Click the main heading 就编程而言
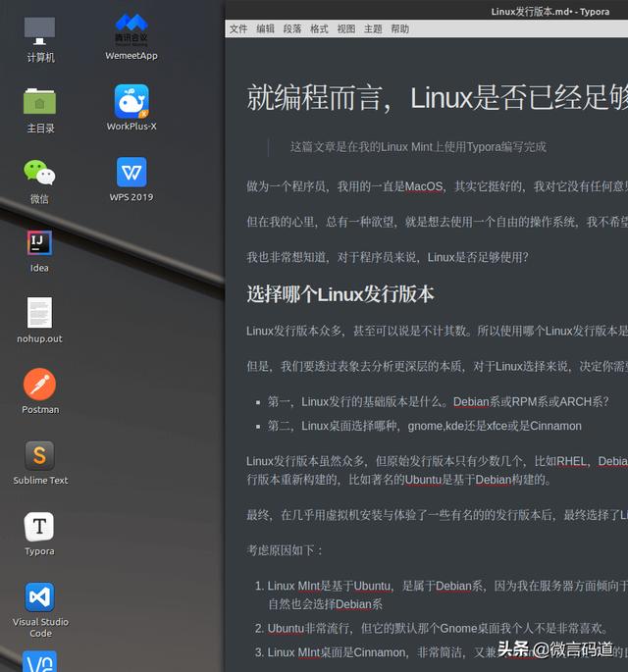The height and width of the screenshot is (672, 628). click(x=438, y=98)
